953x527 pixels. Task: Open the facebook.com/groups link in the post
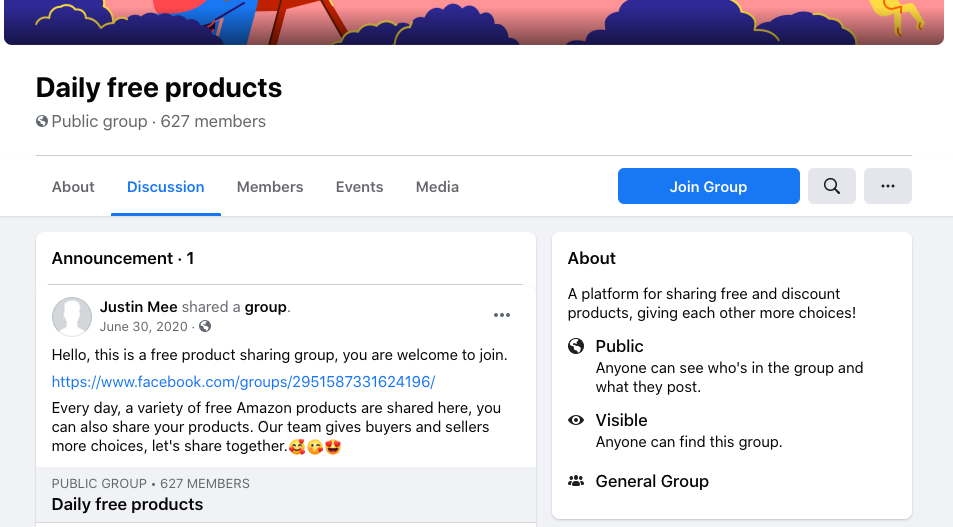[243, 382]
